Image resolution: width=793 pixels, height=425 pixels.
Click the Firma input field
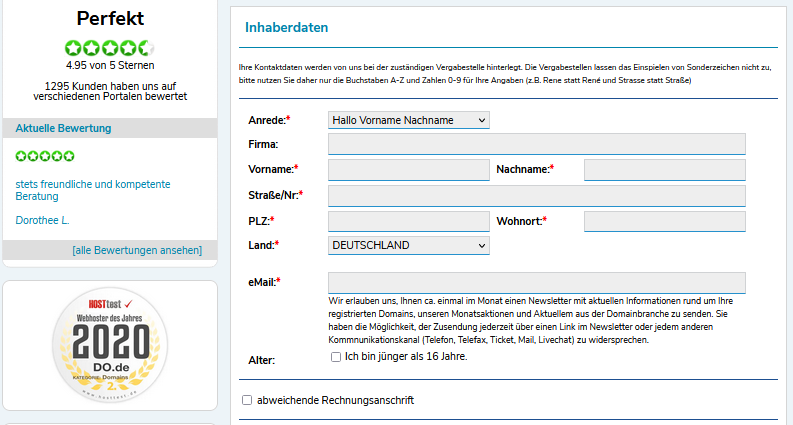coord(537,144)
